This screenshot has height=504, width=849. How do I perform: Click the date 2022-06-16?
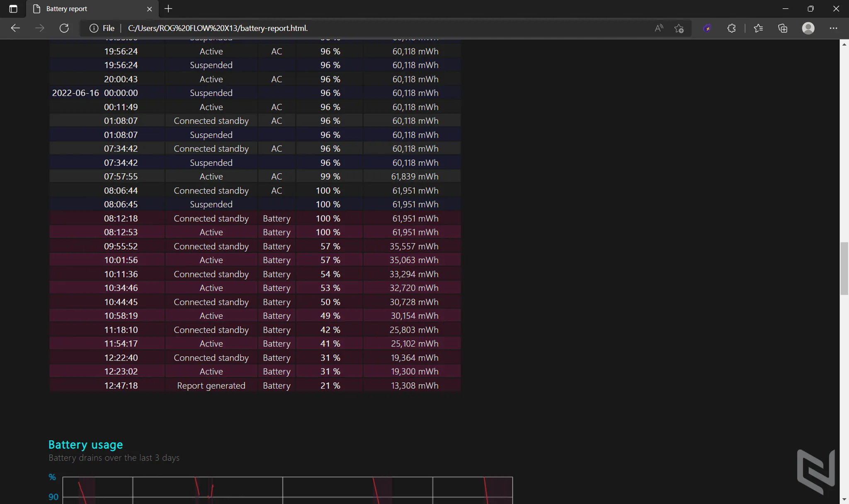click(x=75, y=93)
